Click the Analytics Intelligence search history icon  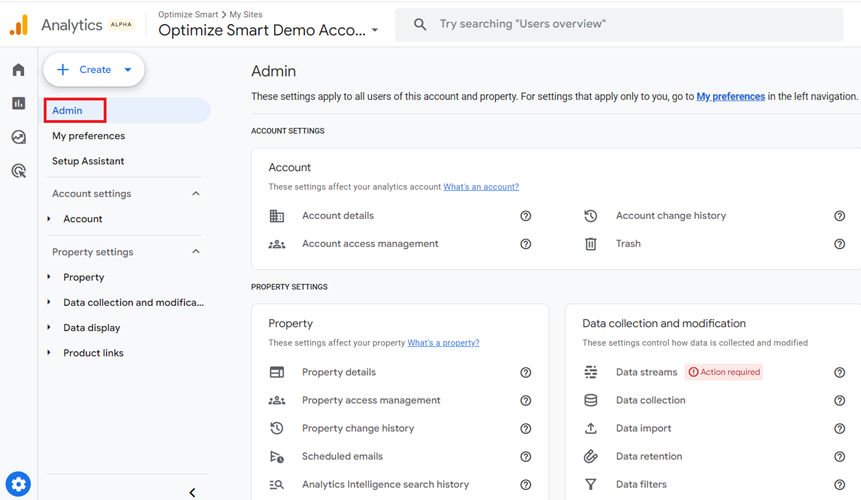[x=277, y=485]
